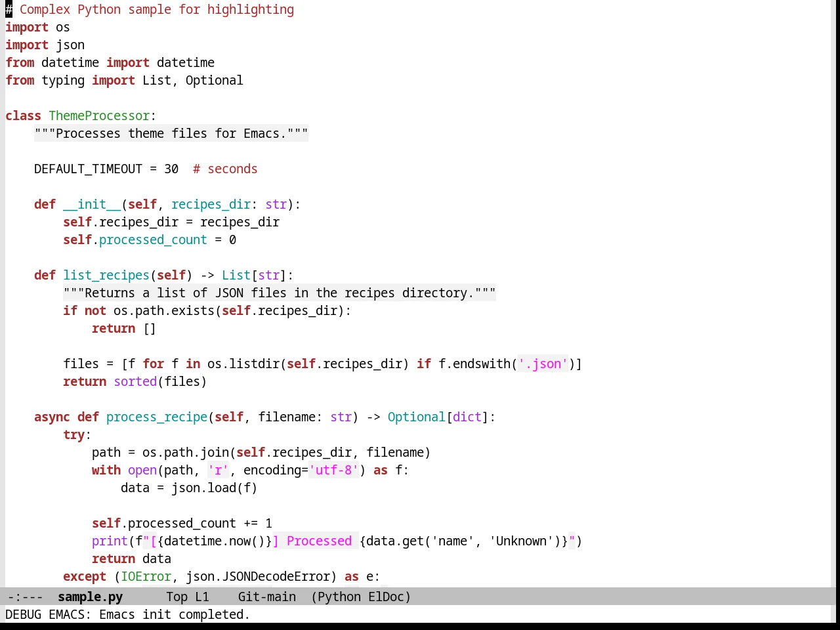Click 'Optional' in the return annotation
The width and height of the screenshot is (840, 630).
417,417
